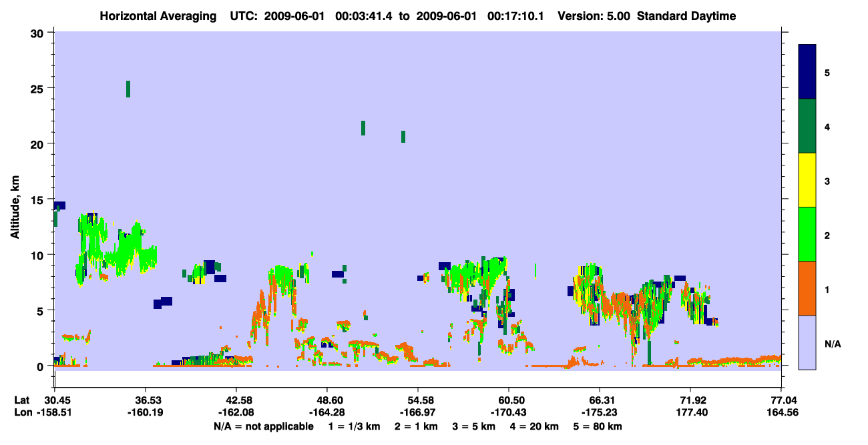The image size is (868, 445).
Task: Click the '1 = 1/3 km' footer entry
Action: [355, 426]
